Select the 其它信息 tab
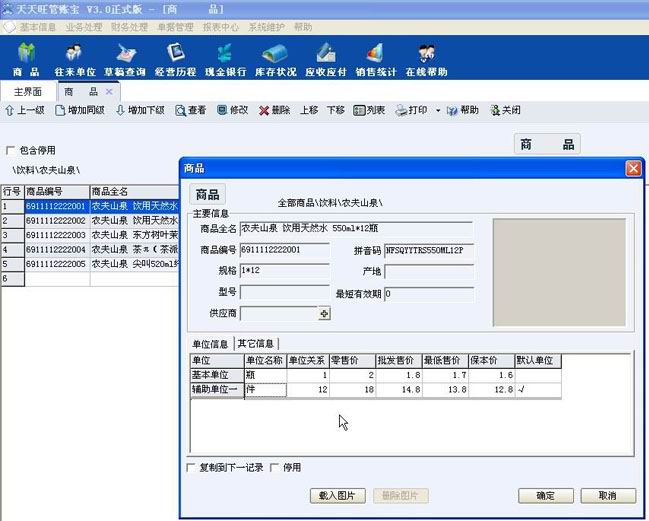649x521 pixels. [256, 343]
